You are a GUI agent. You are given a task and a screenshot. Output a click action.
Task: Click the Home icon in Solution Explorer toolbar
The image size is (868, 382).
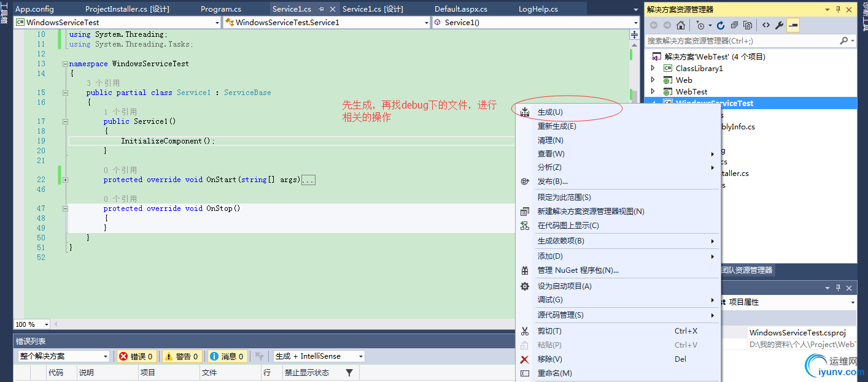click(x=681, y=25)
